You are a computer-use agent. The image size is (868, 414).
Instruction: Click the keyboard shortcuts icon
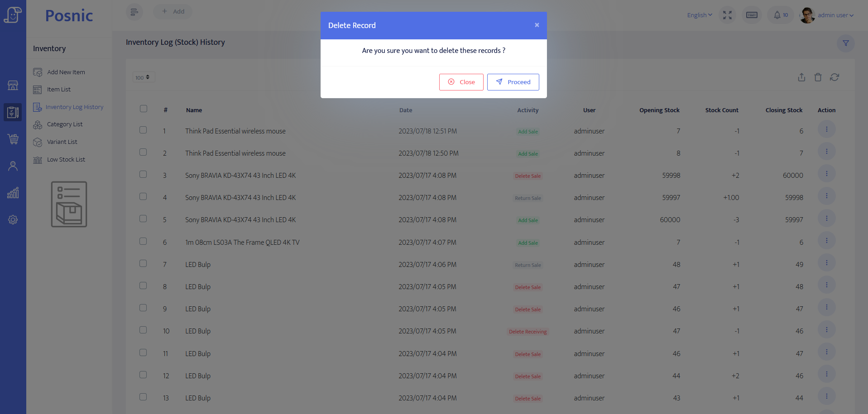752,15
